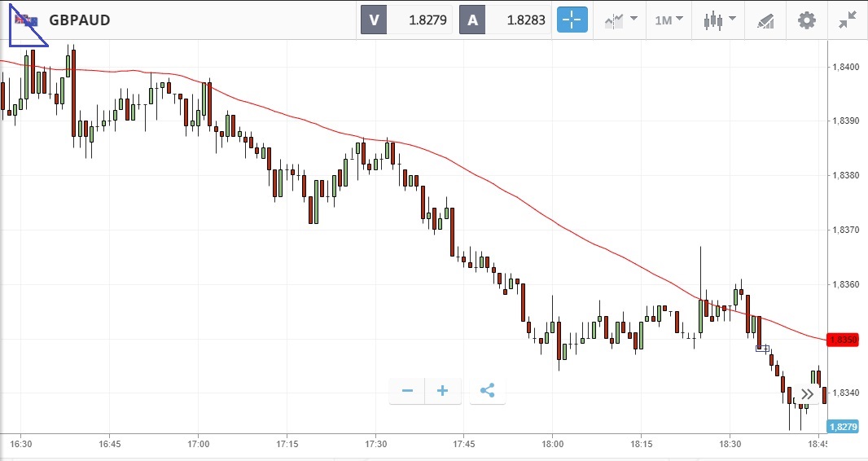Expand the candlestick chart type dropdown
The width and height of the screenshot is (868, 461).
719,20
